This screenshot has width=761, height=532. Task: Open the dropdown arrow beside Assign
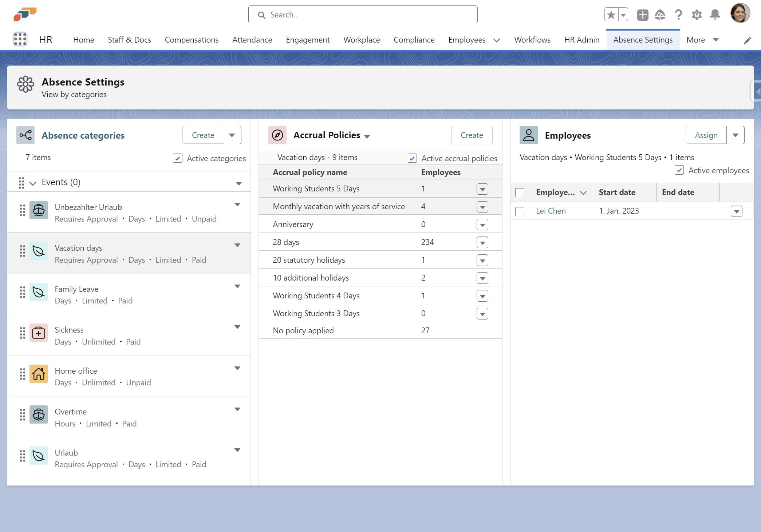click(735, 135)
